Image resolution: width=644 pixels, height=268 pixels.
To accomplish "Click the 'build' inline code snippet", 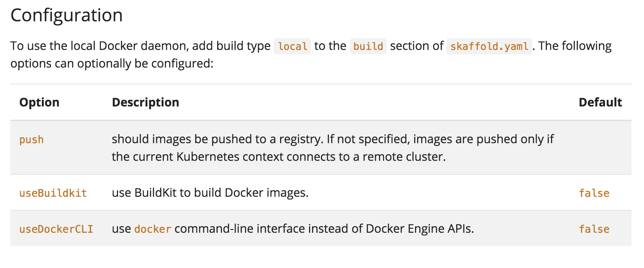I will tap(368, 46).
